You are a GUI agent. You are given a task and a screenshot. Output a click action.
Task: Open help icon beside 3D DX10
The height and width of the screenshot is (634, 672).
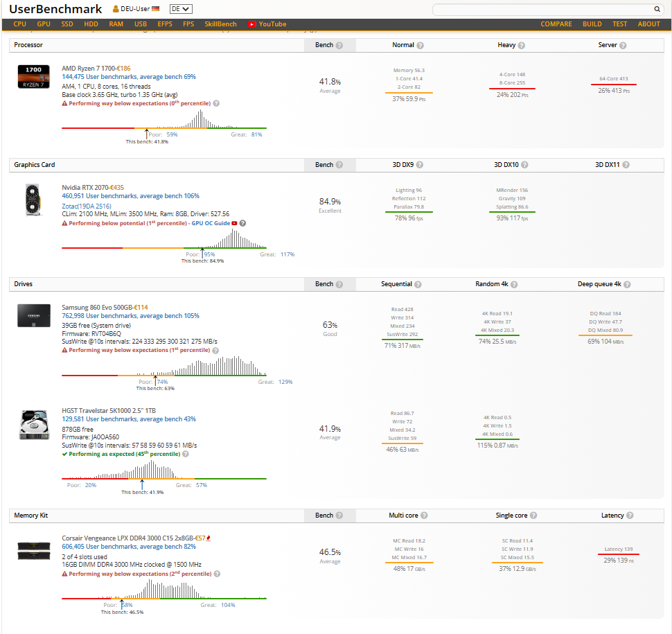tap(524, 165)
